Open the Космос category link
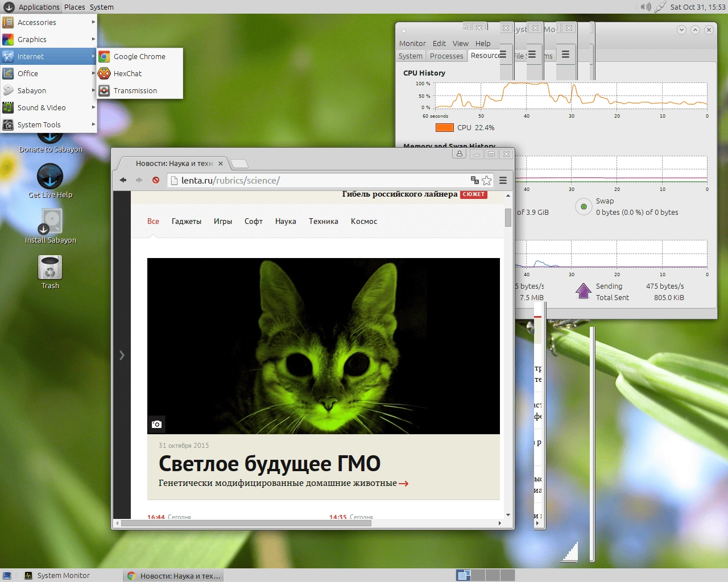 (x=364, y=221)
